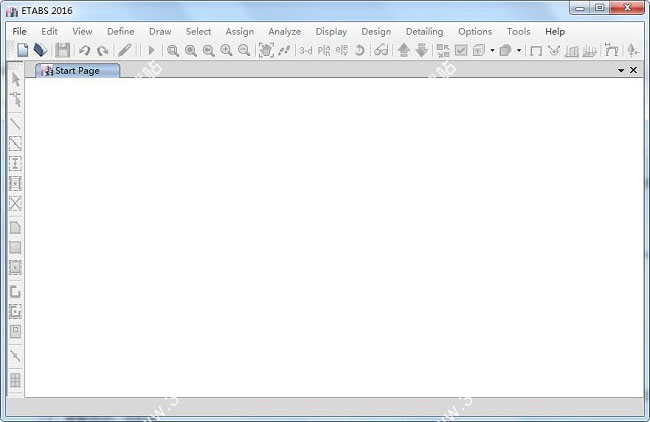Image resolution: width=650 pixels, height=422 pixels.
Task: Click the steel frame design icon
Action: click(x=611, y=50)
